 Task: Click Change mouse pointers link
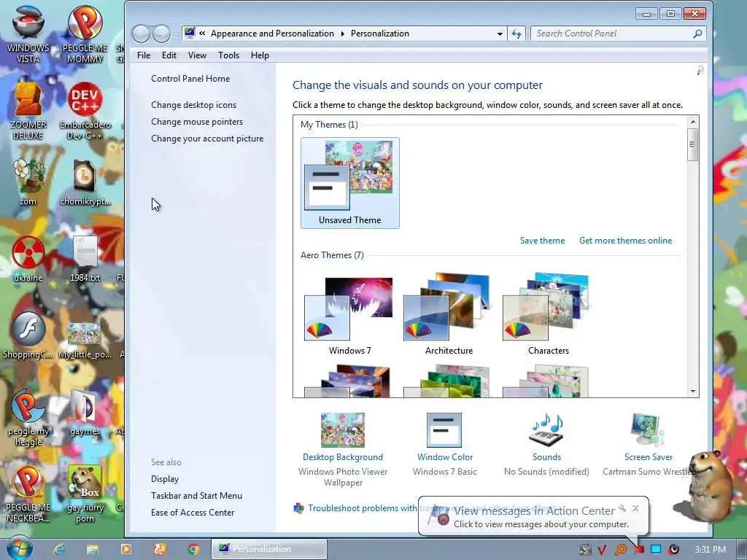click(x=197, y=122)
